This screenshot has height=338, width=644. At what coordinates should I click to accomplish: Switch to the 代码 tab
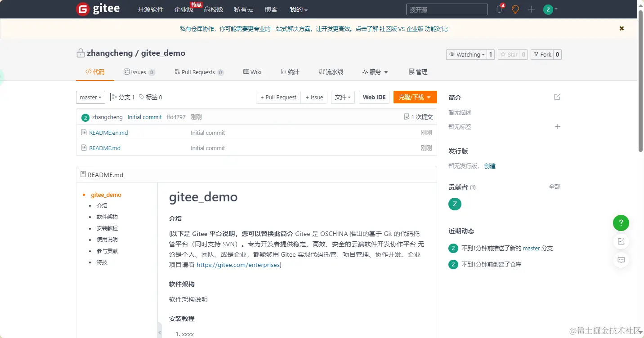[x=95, y=72]
